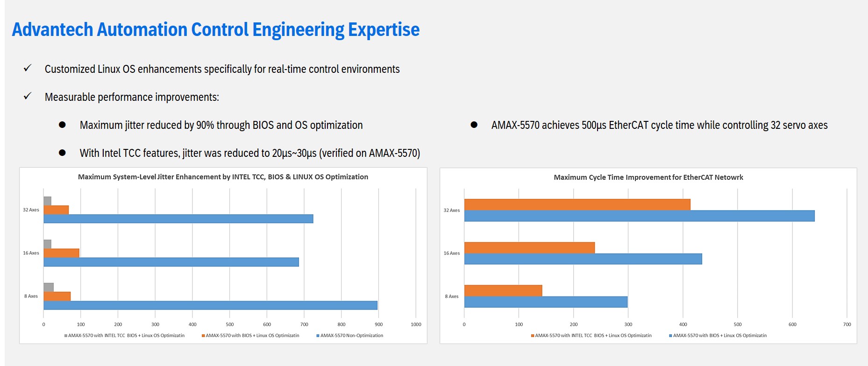
Task: Click the bullet before Maximum jitter reduced by 90%
Action: (62, 125)
